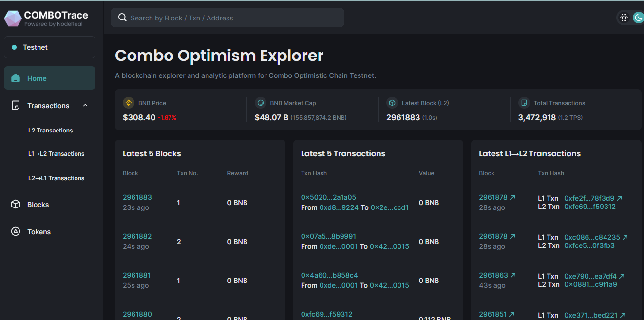The image size is (644, 320).
Task: Open L2 Txn 0x0881...c9f1a9
Action: click(x=590, y=284)
